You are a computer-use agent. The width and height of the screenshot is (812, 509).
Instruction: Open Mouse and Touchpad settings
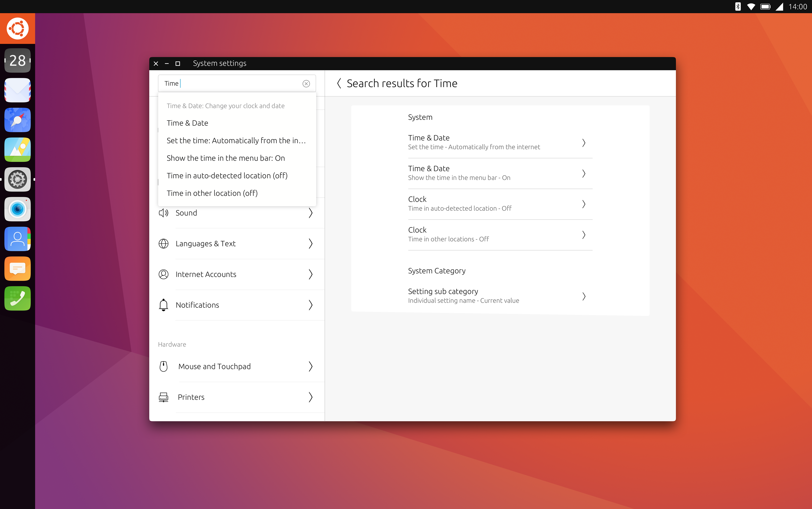click(237, 366)
